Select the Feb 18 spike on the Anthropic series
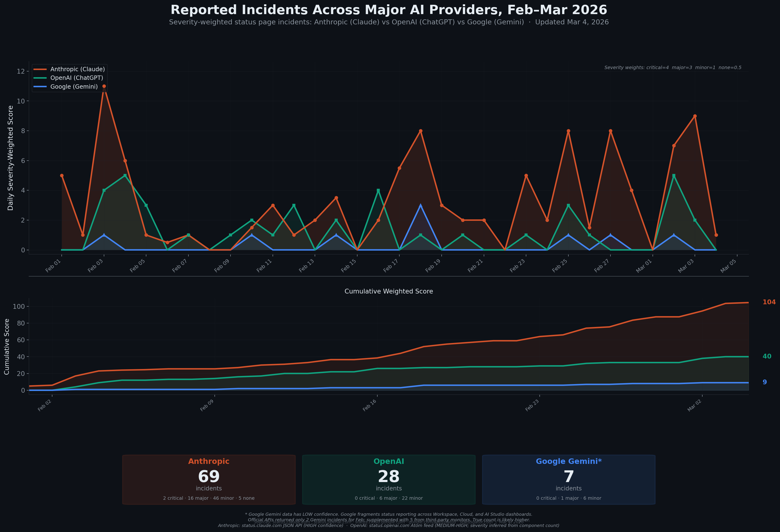 pyautogui.click(x=421, y=130)
